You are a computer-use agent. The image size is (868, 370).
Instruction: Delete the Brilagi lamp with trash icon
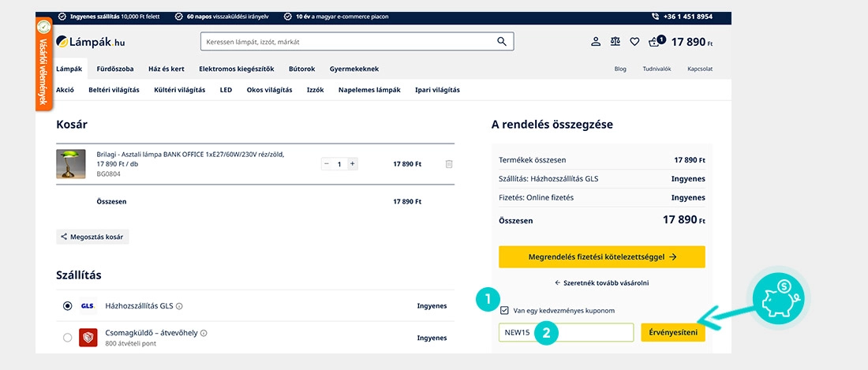449,164
